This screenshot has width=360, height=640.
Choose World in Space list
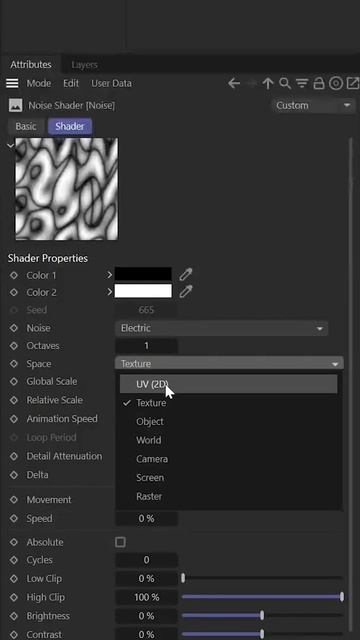coord(229,440)
